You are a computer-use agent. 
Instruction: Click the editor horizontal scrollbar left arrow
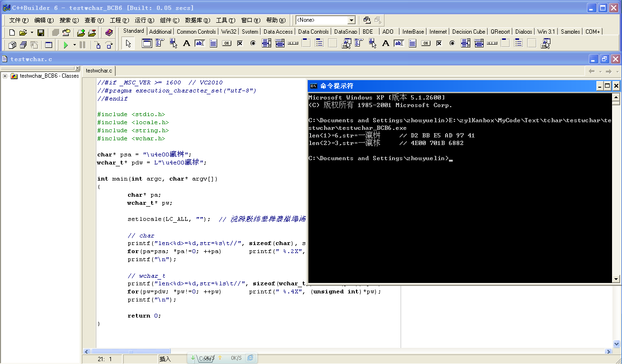pos(87,351)
